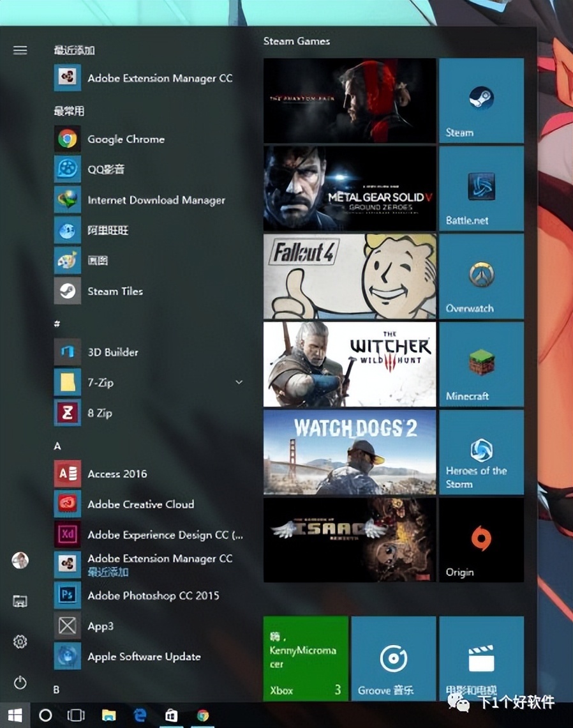Viewport: 573px width, 728px height.
Task: Open Heroes of the Storm tile
Action: tap(481, 452)
